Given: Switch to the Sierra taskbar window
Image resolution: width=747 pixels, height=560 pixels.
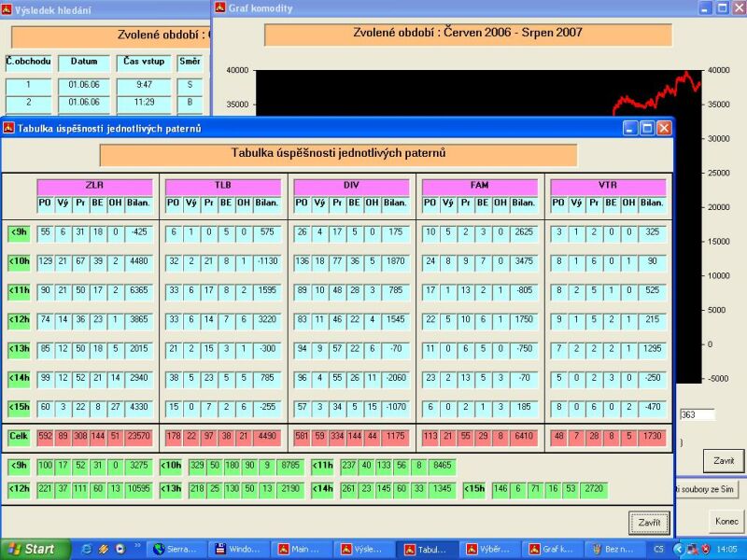Looking at the screenshot, I should (176, 549).
